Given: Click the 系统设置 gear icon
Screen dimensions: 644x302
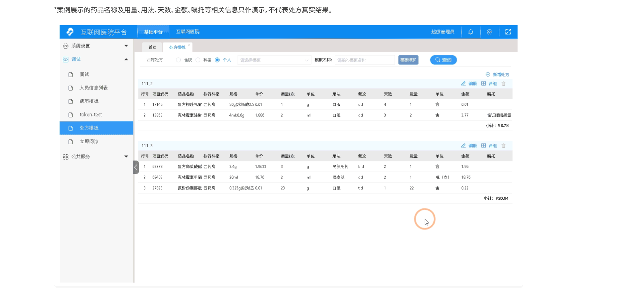Looking at the screenshot, I should pyautogui.click(x=65, y=46).
